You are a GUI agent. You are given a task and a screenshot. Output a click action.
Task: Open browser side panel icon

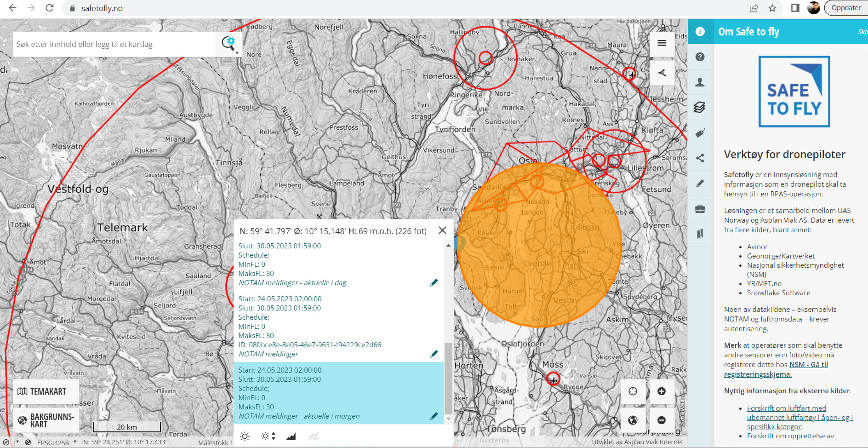tap(795, 8)
